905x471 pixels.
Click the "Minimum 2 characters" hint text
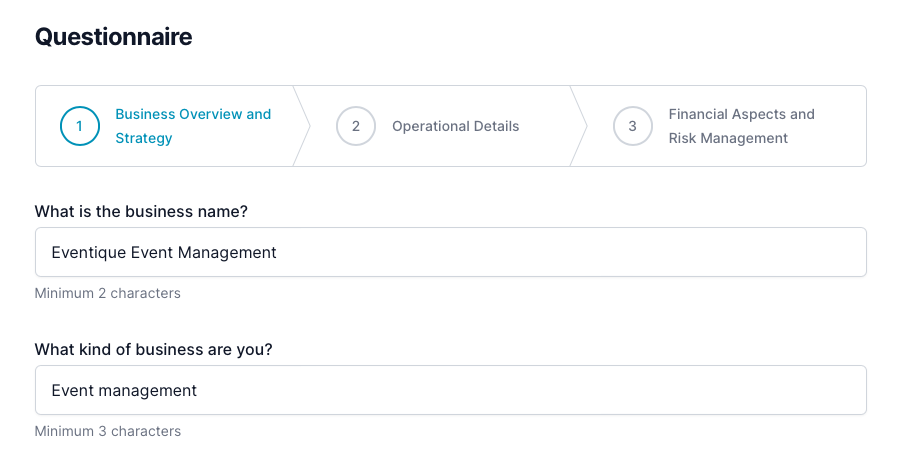108,294
